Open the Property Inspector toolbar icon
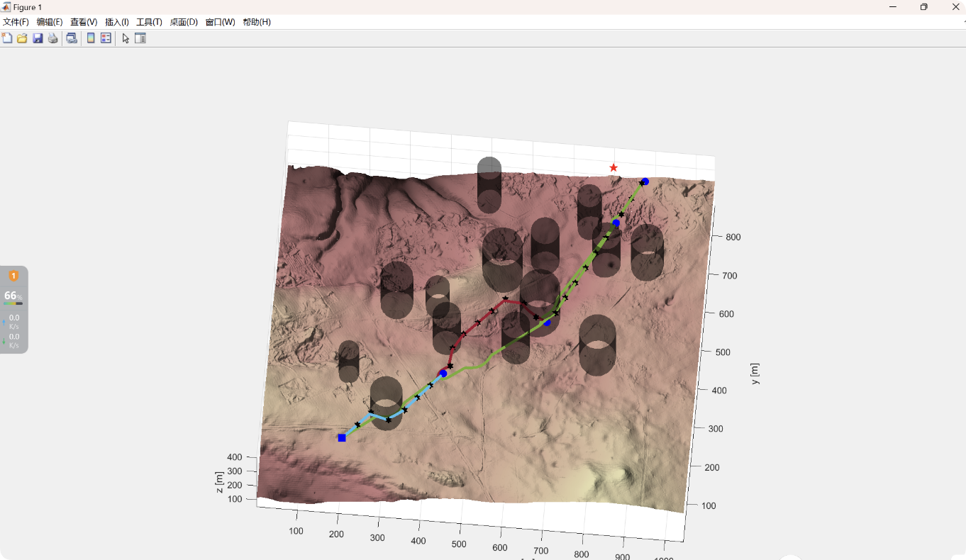 (140, 38)
